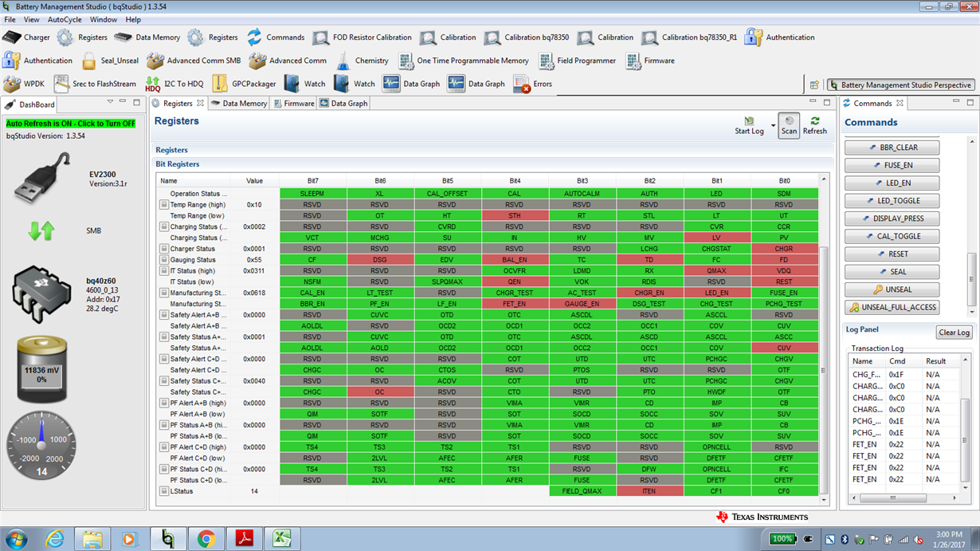Image resolution: width=980 pixels, height=551 pixels.
Task: Open the Errors toolbar item
Action: 533,84
